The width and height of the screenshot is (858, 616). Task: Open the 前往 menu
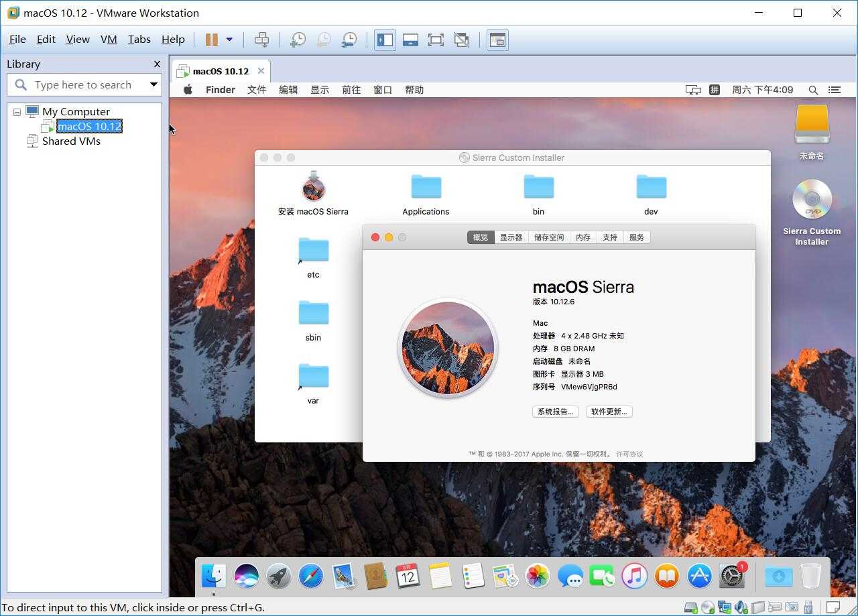(x=351, y=90)
